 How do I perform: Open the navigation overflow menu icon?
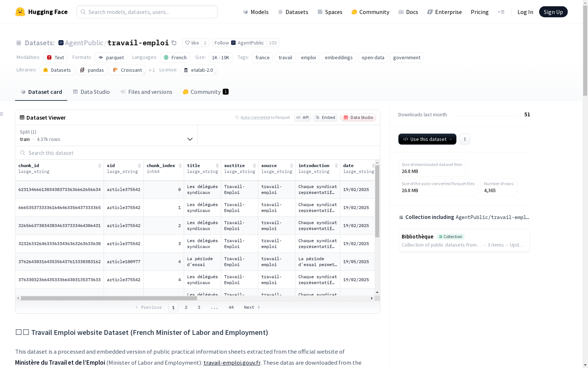pyautogui.click(x=501, y=12)
